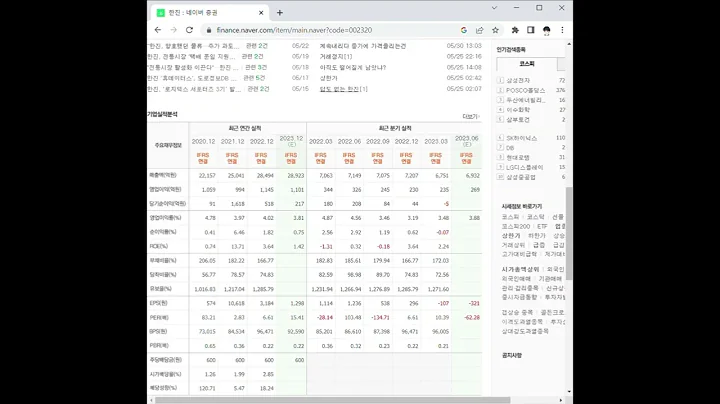The height and width of the screenshot is (404, 720).
Task: Share this page via the share icon
Action: [479, 30]
